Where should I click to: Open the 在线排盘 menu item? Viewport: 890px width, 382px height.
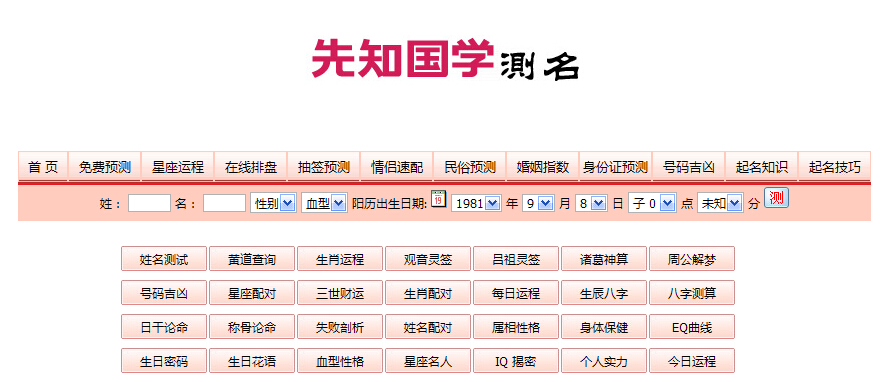[251, 167]
